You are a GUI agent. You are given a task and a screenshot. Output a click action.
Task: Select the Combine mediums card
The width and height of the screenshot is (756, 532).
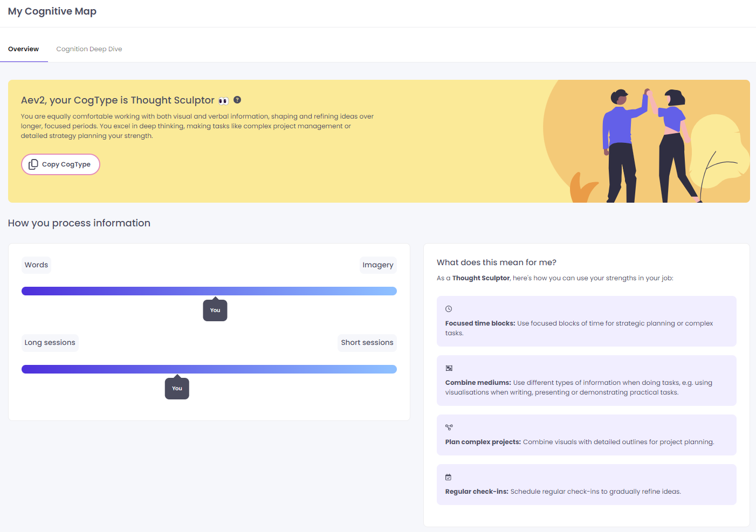click(x=587, y=381)
